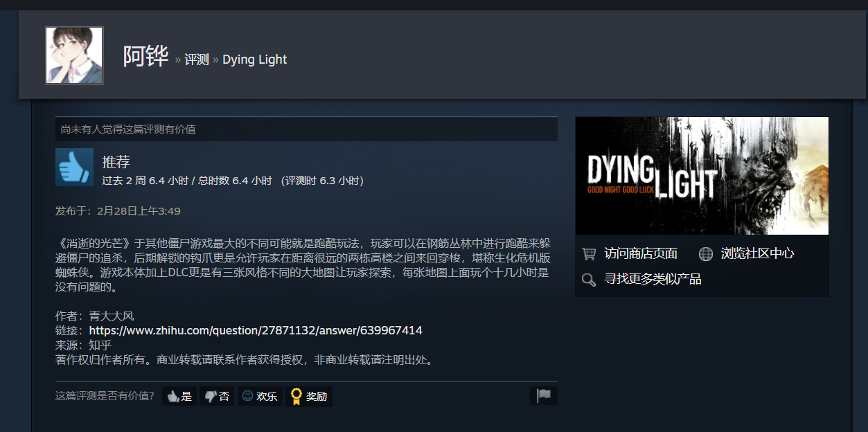Click the source line 来源：知乎
Screen dimensions: 868x432
[x=84, y=345]
